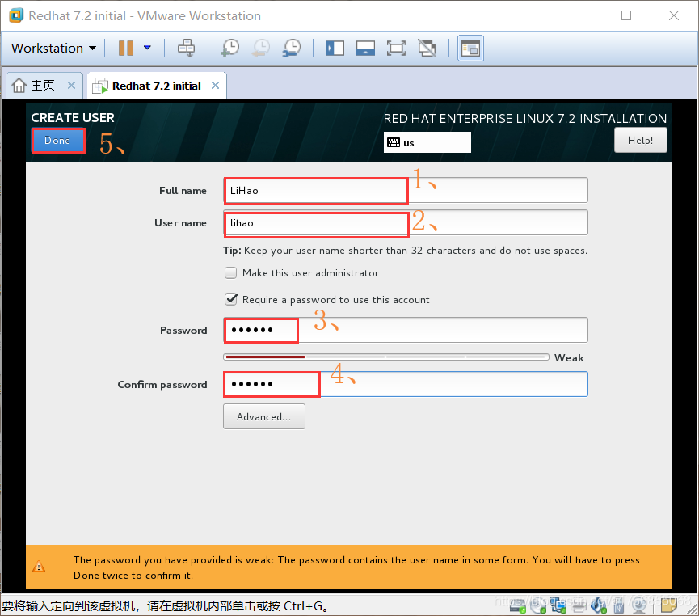Open the Help! button
The width and height of the screenshot is (699, 616).
tap(640, 140)
